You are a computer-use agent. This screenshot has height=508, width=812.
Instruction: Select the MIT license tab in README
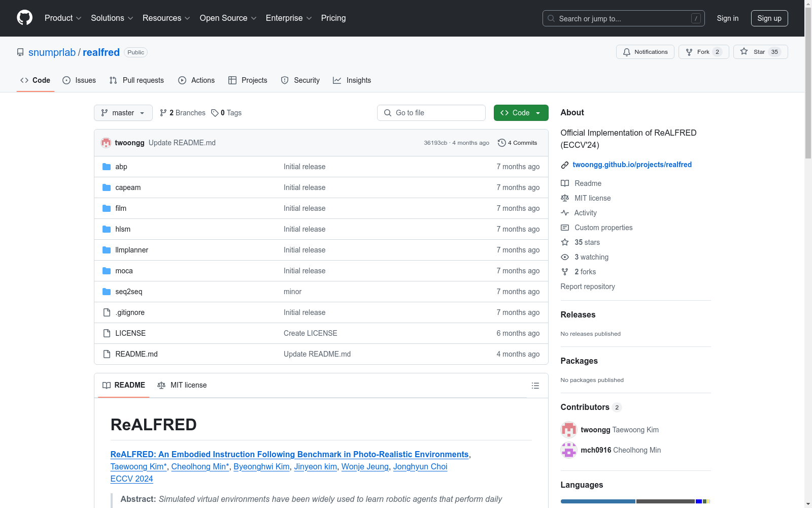[182, 386]
